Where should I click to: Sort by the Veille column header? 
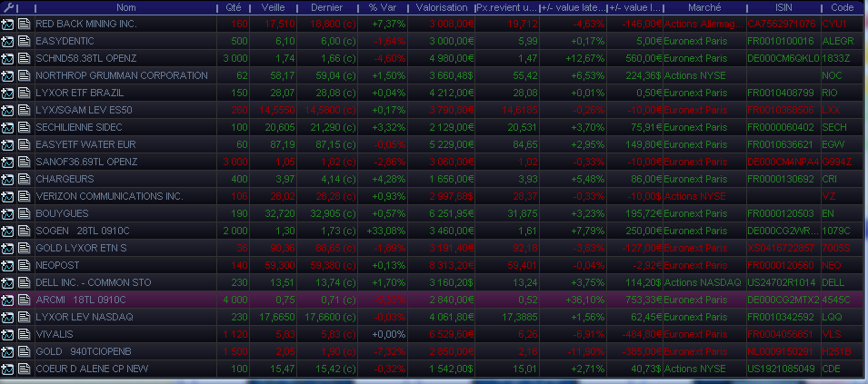(x=273, y=8)
